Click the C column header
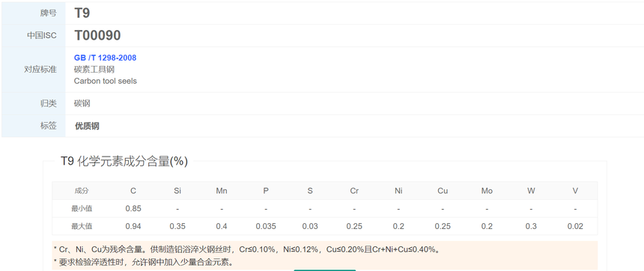The height and width of the screenshot is (271, 644). pos(133,191)
